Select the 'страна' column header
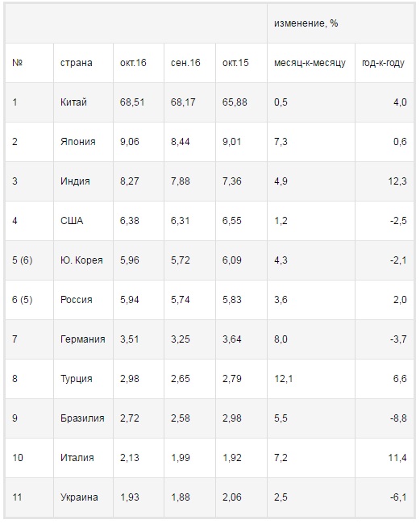The image size is (420, 524). (x=83, y=63)
